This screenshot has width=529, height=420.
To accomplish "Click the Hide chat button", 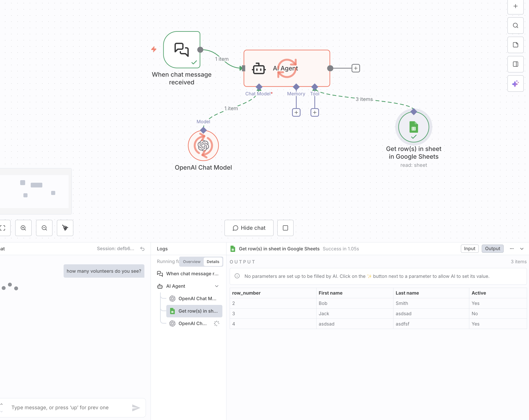I will 249,228.
